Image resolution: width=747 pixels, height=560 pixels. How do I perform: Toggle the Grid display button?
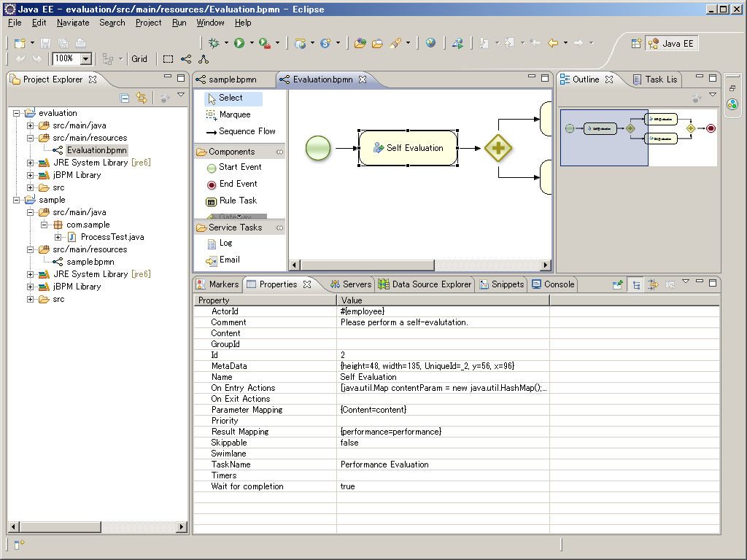pos(139,59)
